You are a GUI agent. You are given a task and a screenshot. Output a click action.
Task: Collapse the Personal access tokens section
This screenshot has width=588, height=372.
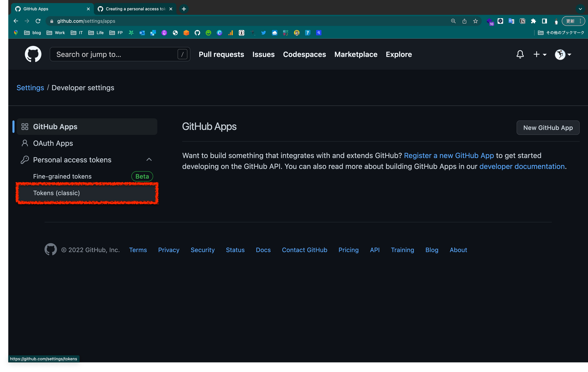pos(149,159)
